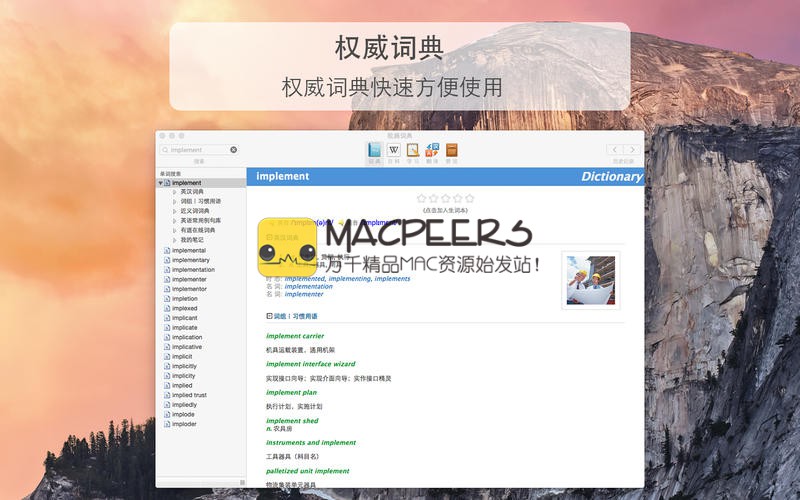Viewport: 800px width, 500px height.
Task: Select implicity in word list
Action: [x=184, y=376]
